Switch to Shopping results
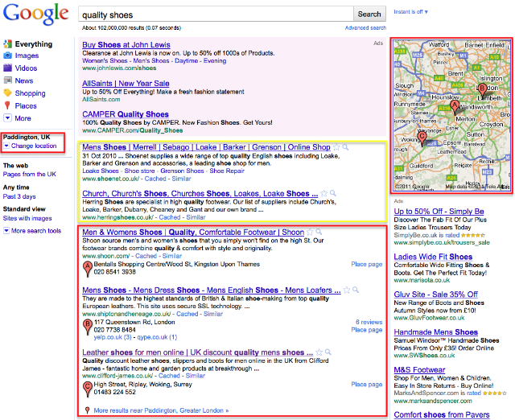The width and height of the screenshot is (515, 420). [31, 93]
